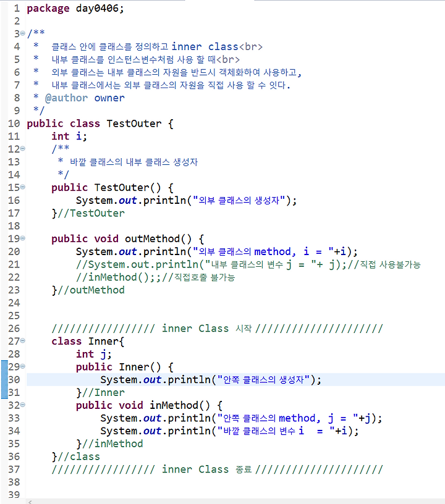The height and width of the screenshot is (504, 445).
Task: Click line number 39 in the gutter
Action: (14, 495)
